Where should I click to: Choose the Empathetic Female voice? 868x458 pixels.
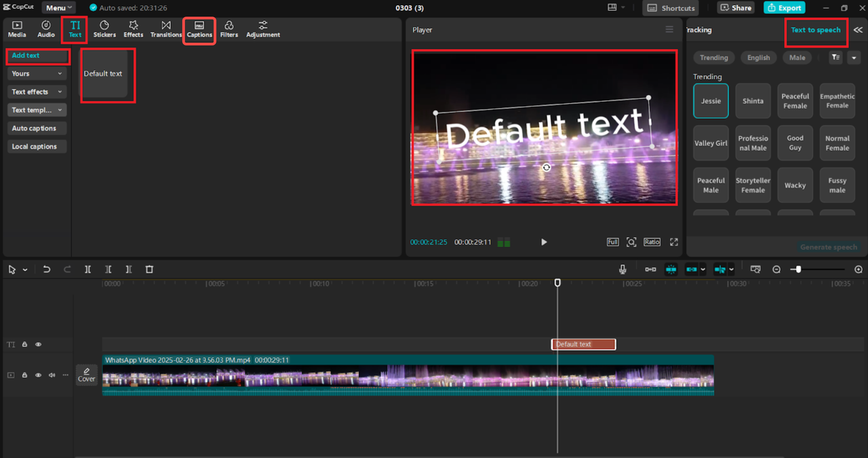click(837, 101)
